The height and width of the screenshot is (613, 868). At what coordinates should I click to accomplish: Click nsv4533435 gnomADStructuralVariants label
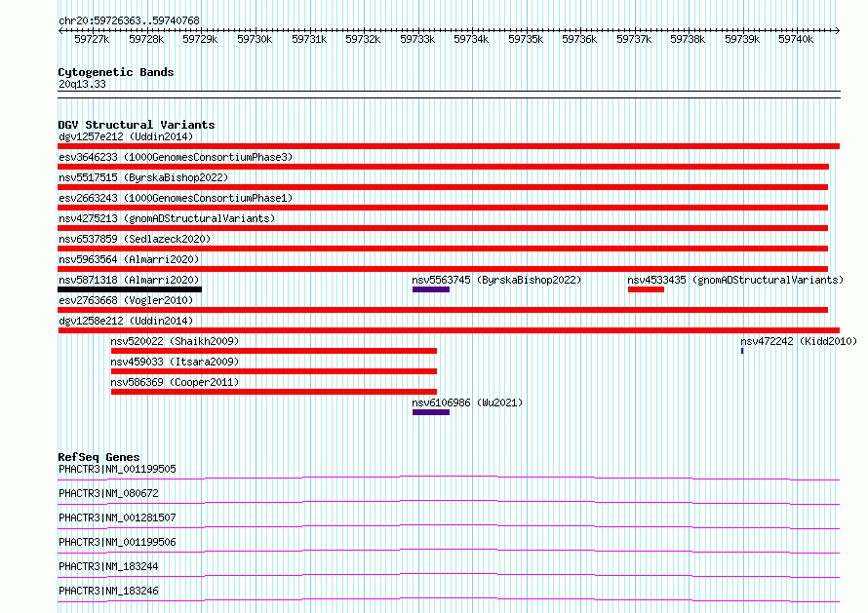pos(735,280)
